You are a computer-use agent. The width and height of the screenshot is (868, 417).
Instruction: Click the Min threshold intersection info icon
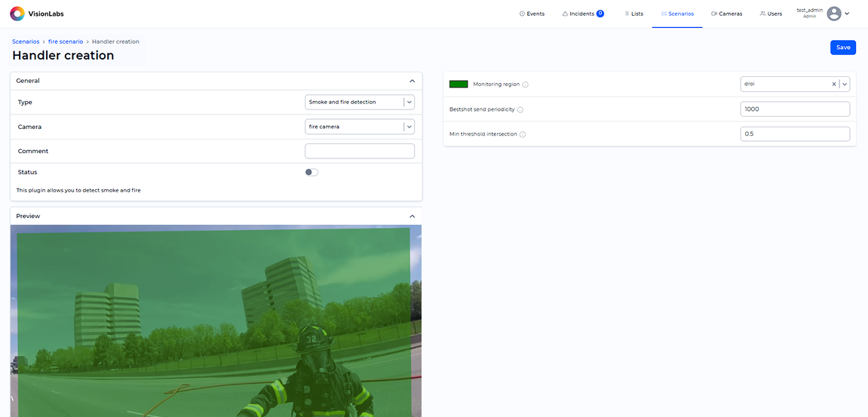pos(523,134)
